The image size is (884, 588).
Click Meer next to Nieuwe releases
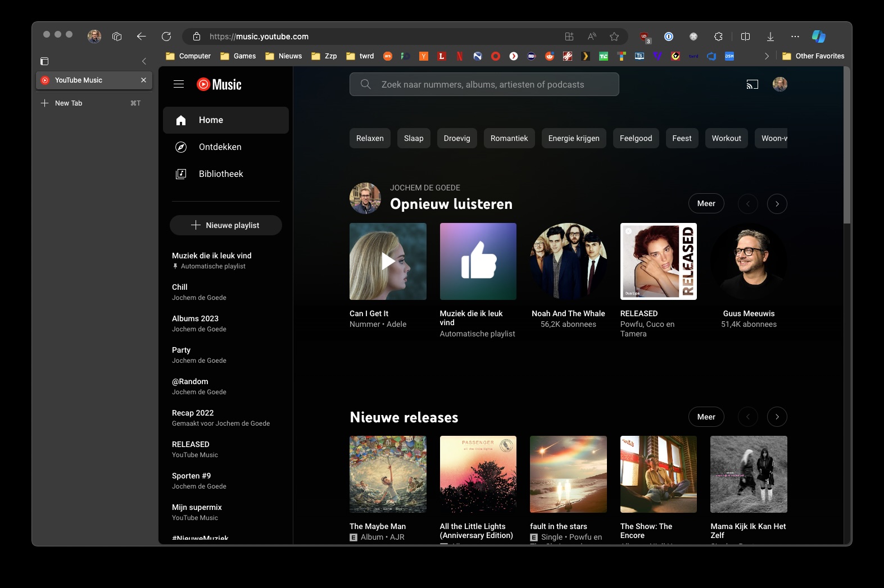pos(706,417)
